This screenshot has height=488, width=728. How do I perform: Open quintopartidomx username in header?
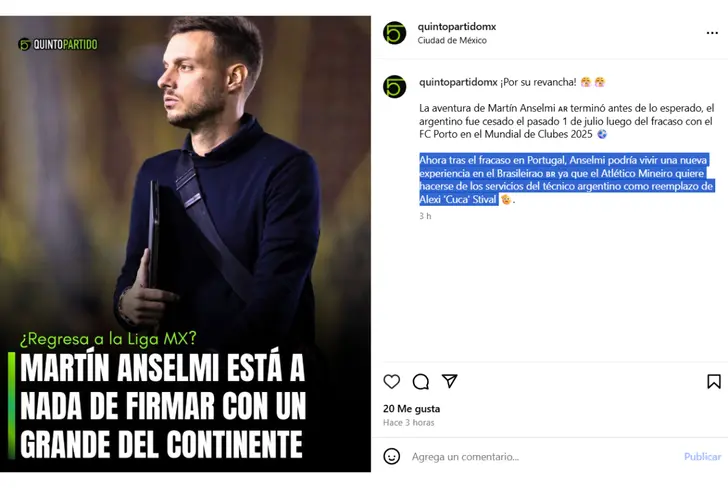(456, 27)
